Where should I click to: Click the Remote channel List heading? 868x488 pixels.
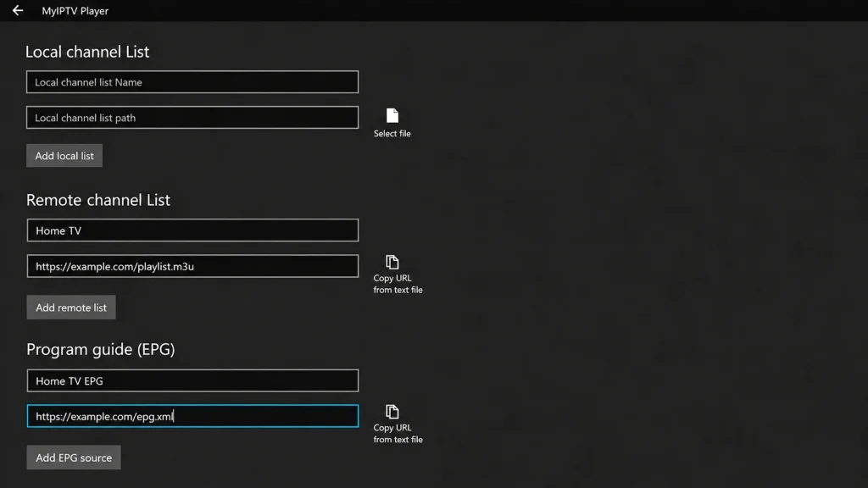pos(98,200)
